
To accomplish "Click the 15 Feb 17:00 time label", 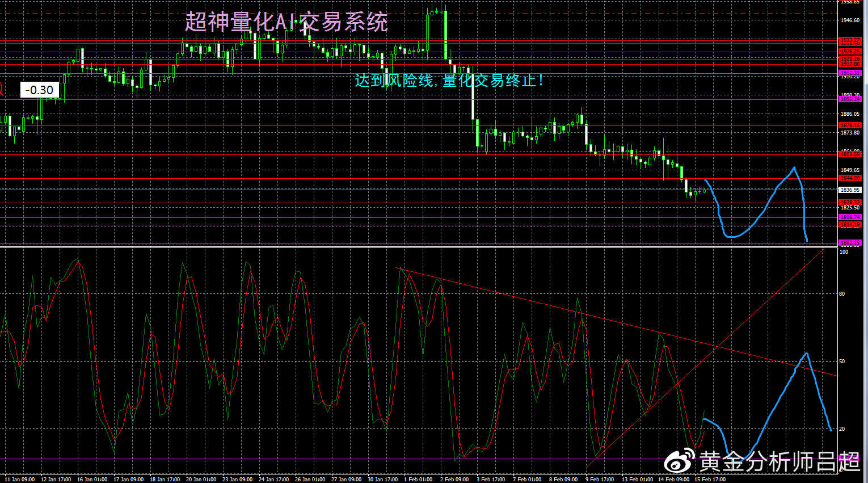I will [710, 480].
